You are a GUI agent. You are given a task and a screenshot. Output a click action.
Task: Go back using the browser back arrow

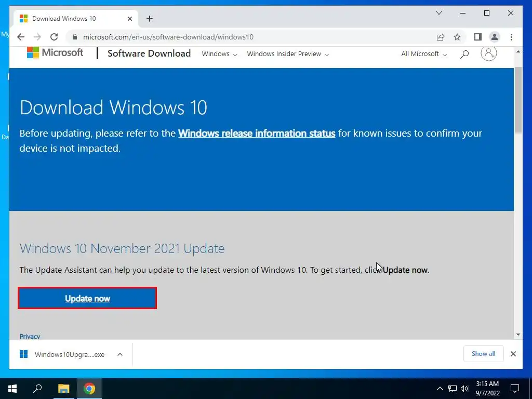pyautogui.click(x=21, y=37)
